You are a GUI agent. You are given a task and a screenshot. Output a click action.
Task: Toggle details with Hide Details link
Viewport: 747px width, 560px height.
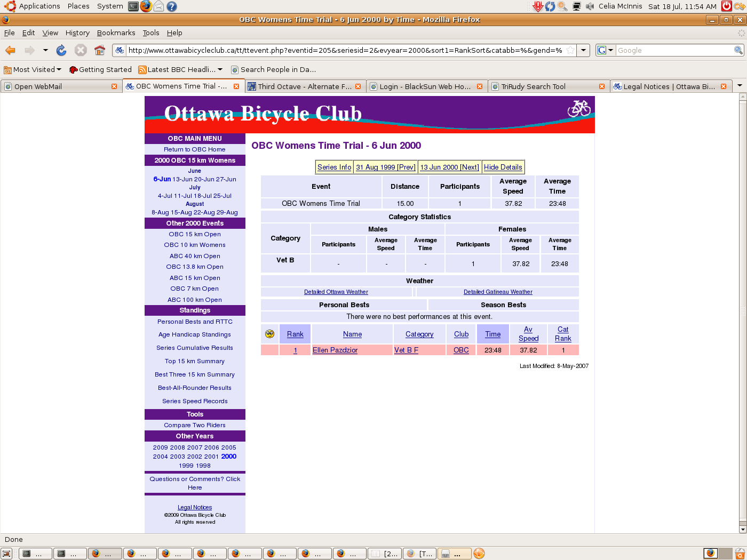(x=503, y=167)
